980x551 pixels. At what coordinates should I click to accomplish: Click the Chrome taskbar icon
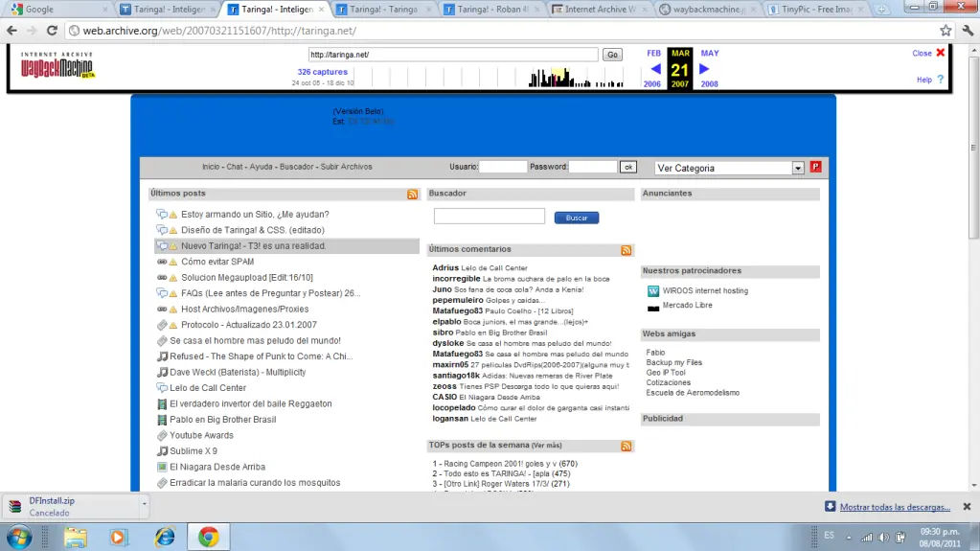(x=208, y=538)
